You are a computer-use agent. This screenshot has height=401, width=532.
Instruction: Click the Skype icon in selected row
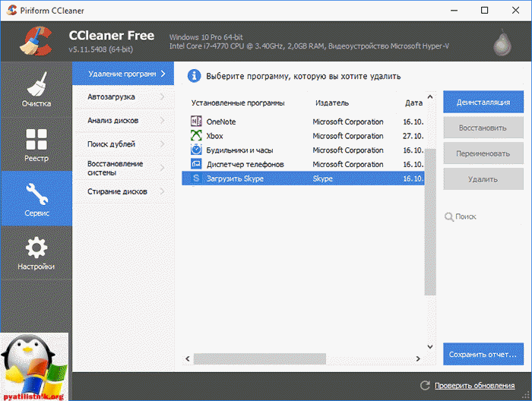196,178
